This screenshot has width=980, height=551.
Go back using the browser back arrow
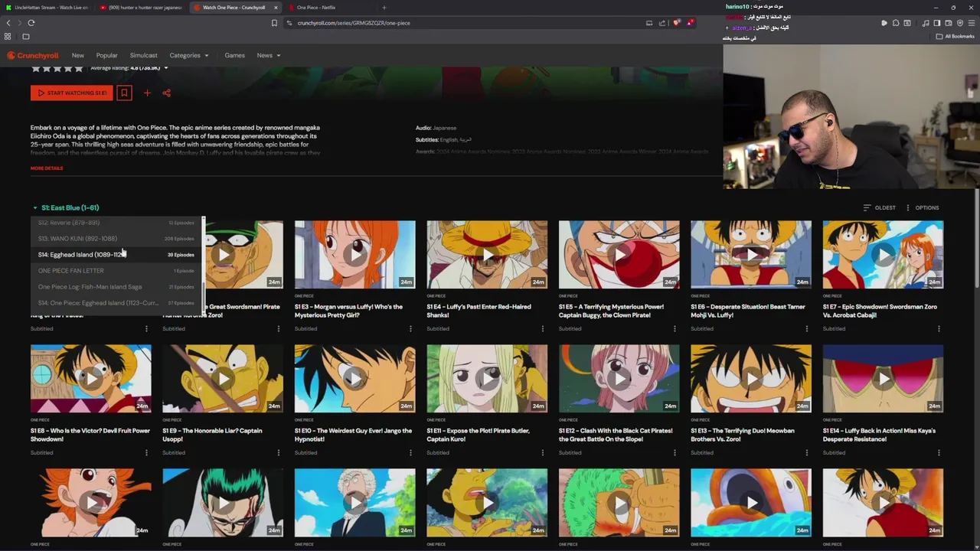click(8, 23)
